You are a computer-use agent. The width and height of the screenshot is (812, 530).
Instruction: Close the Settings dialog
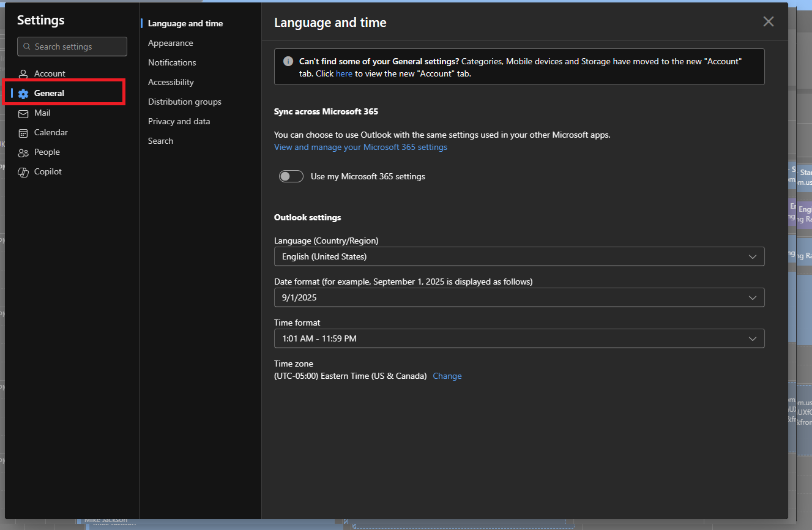769,21
